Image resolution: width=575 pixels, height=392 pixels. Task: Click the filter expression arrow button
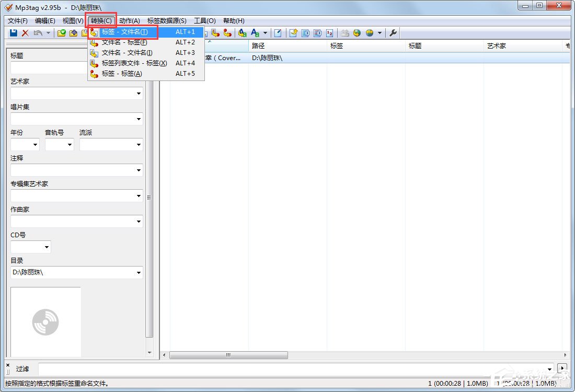coord(562,368)
